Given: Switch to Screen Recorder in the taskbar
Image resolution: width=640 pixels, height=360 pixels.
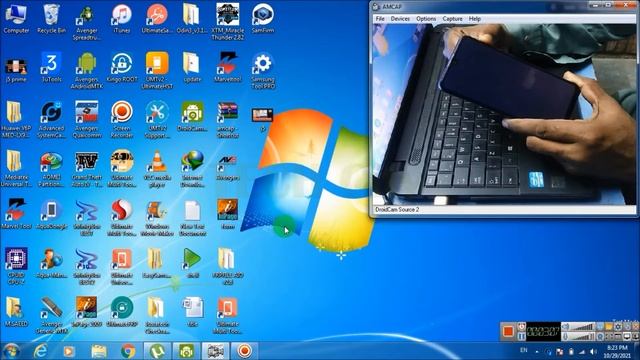Looking at the screenshot, I should pos(244,351).
